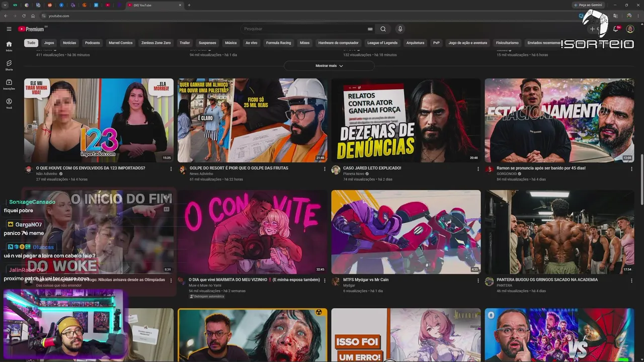Open the Você sidebar section

coord(9,104)
